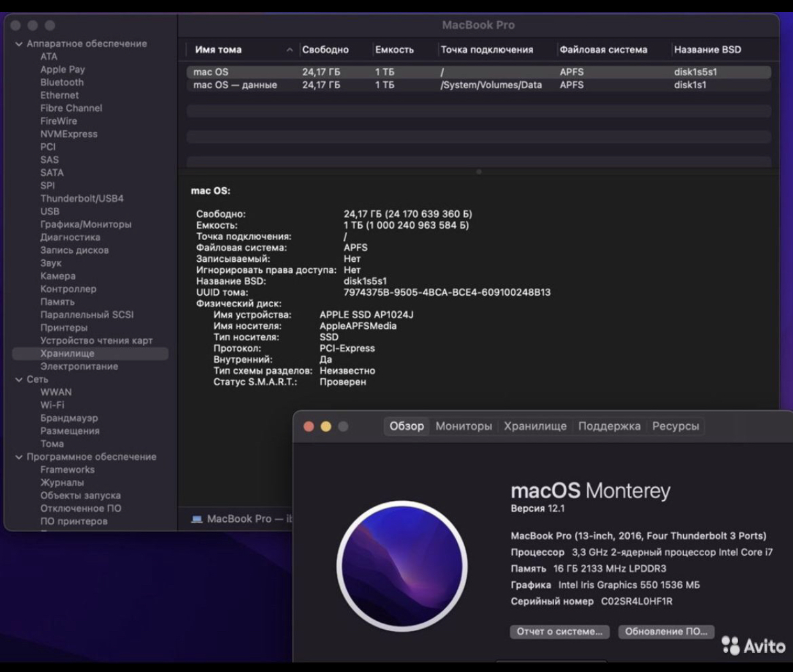793x672 pixels.
Task: Open Память in the sidebar
Action: coord(57,302)
